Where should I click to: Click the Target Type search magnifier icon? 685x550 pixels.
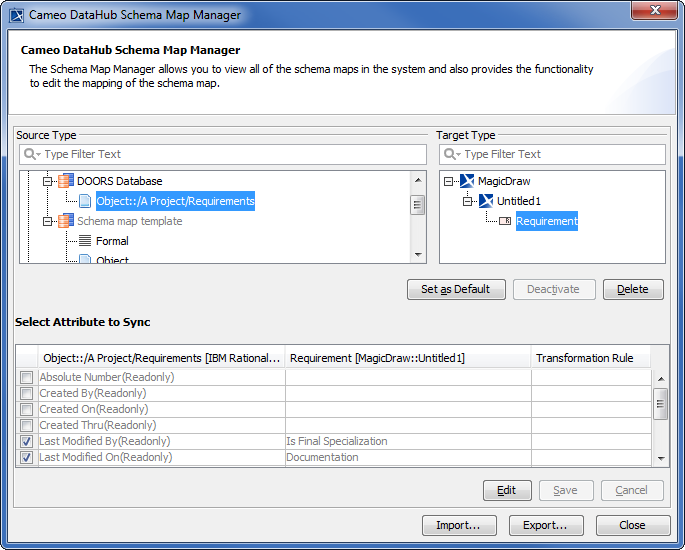coord(450,154)
